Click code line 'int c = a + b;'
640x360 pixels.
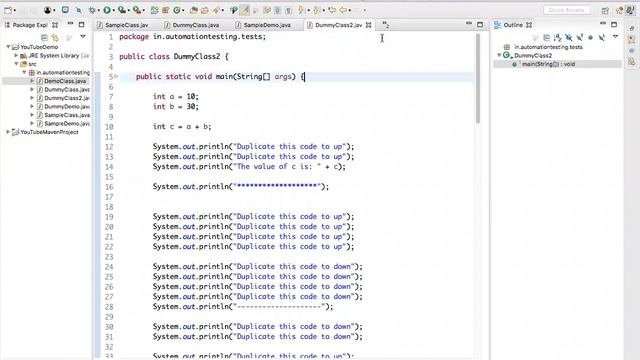coord(182,127)
